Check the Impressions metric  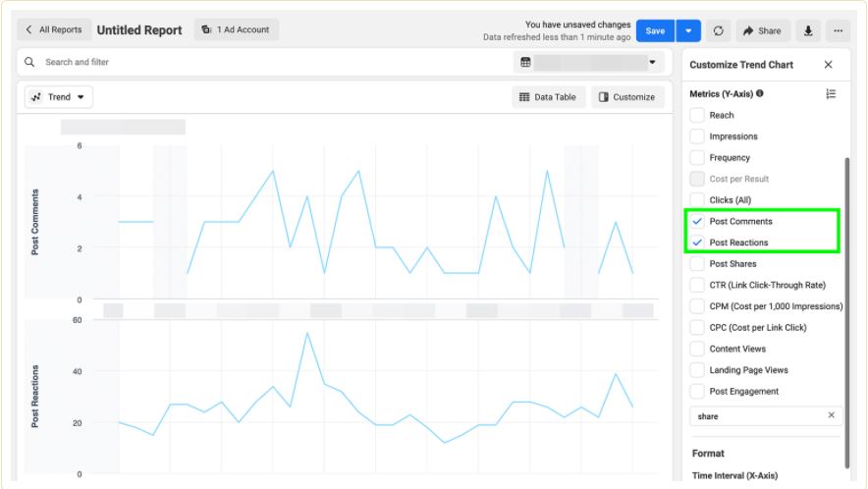tap(697, 136)
